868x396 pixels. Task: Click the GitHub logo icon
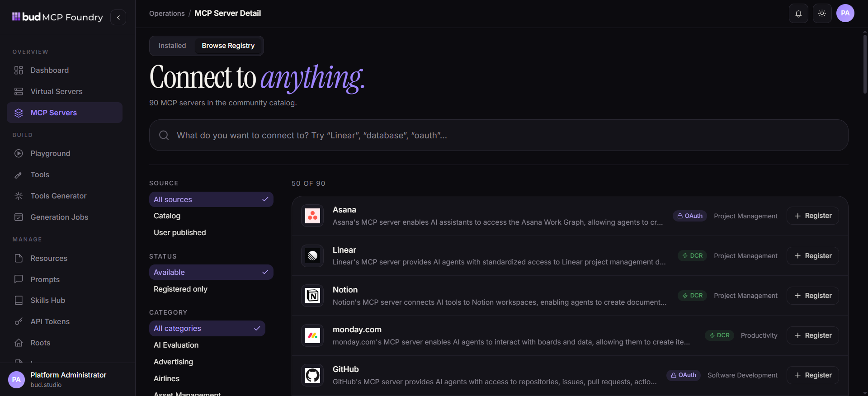tap(312, 375)
